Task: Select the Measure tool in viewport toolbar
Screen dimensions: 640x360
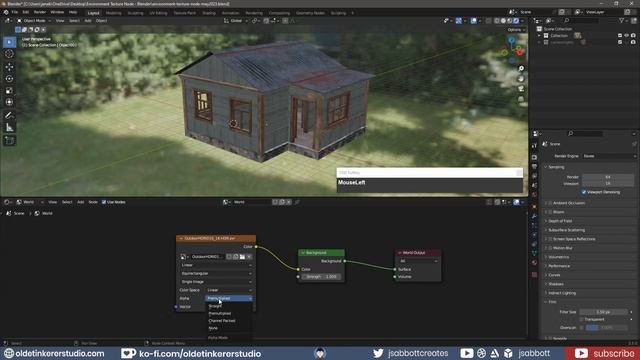Action: [x=9, y=128]
